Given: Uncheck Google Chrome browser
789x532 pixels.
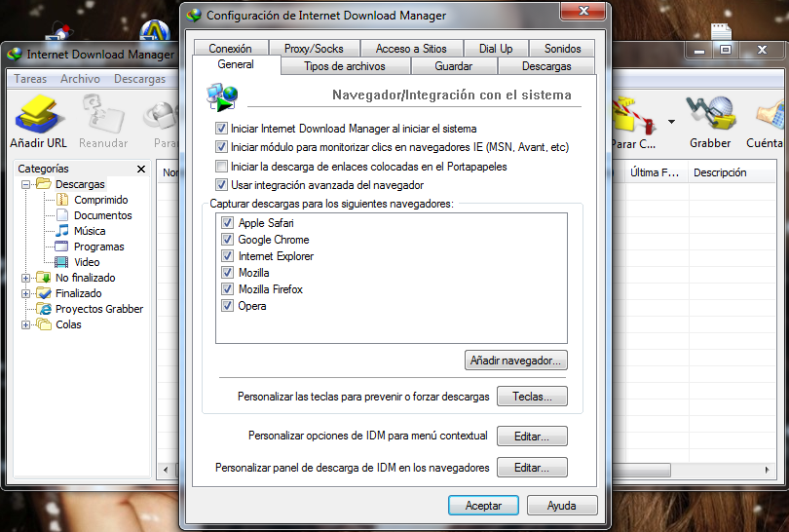Looking at the screenshot, I should (227, 239).
